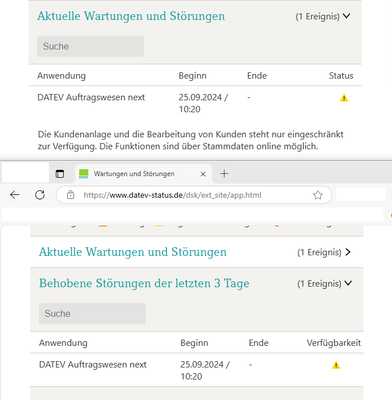392x400 pixels.
Task: Click the site lock info icon
Action: point(70,195)
